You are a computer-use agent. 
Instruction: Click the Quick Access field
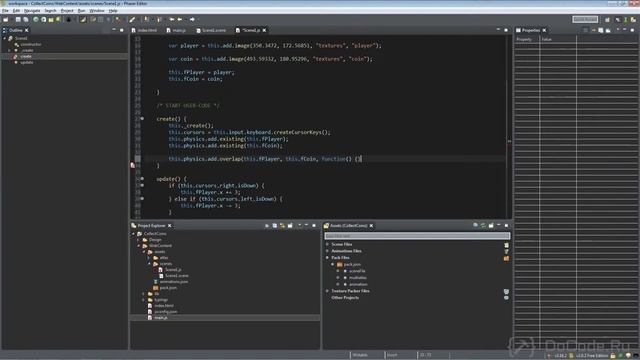[585, 19]
